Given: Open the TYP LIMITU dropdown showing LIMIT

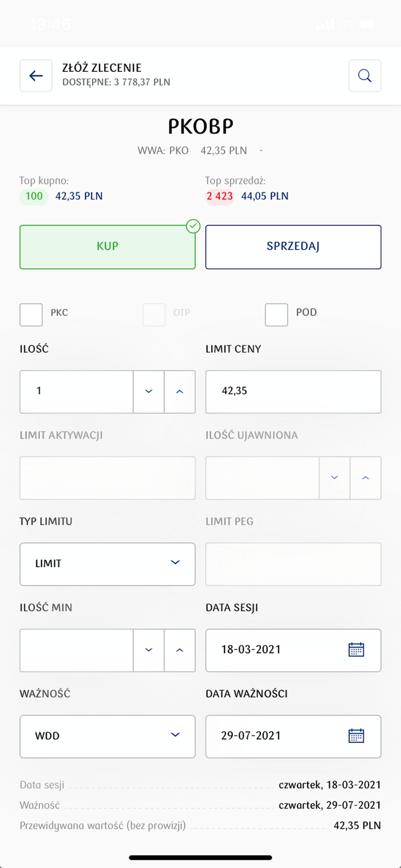Looking at the screenshot, I should (x=107, y=564).
